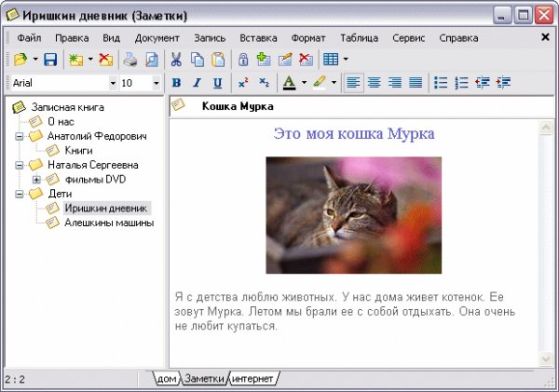Click the cat photo in the note

coord(353,215)
